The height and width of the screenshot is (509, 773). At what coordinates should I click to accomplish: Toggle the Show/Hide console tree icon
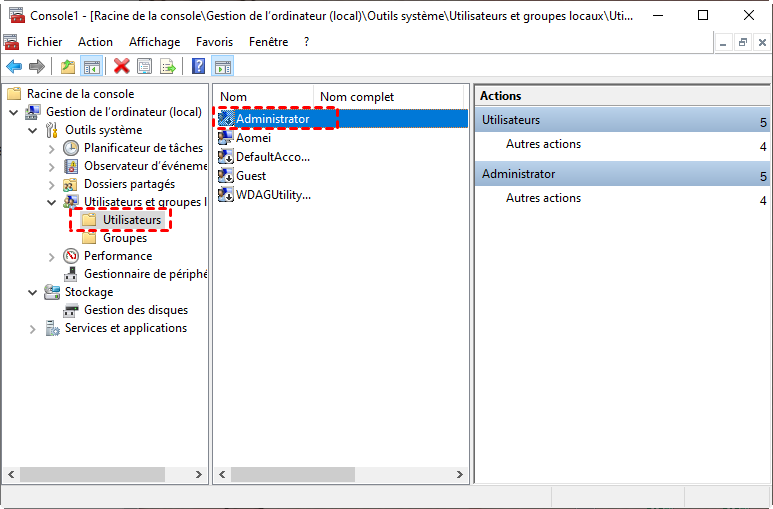(x=92, y=66)
